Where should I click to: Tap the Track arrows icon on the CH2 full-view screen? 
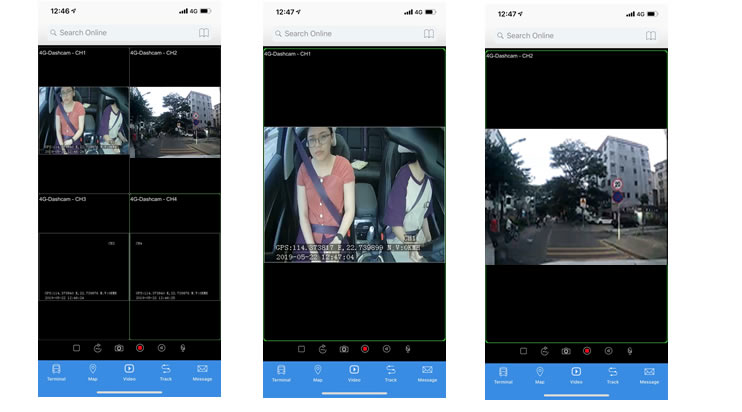(x=612, y=371)
